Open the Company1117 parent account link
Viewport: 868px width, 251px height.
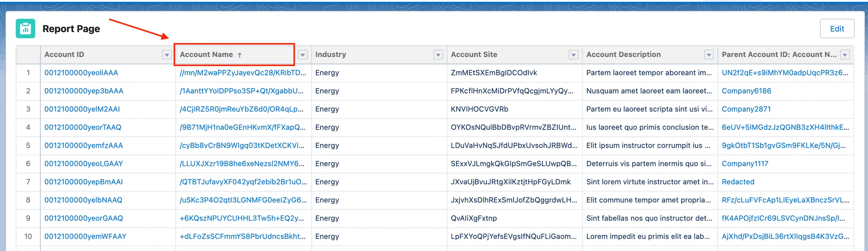click(x=745, y=164)
